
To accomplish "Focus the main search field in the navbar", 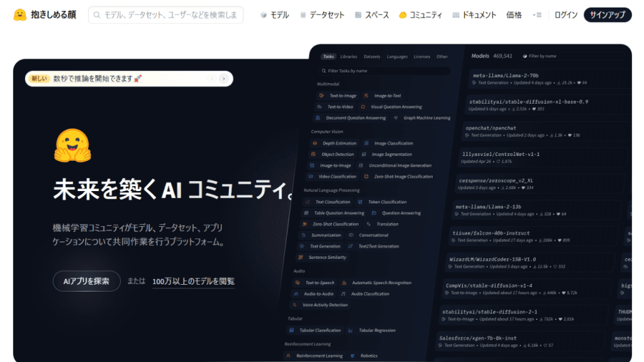I will click(x=166, y=15).
